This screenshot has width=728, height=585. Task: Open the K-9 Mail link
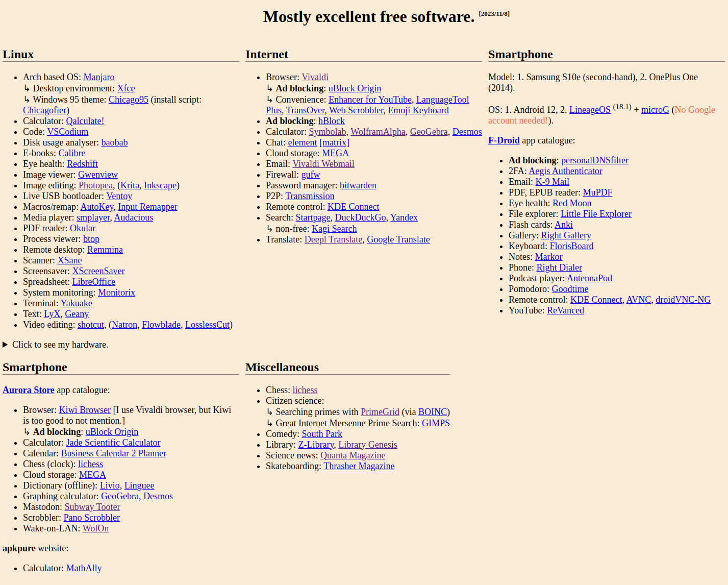[x=553, y=182]
